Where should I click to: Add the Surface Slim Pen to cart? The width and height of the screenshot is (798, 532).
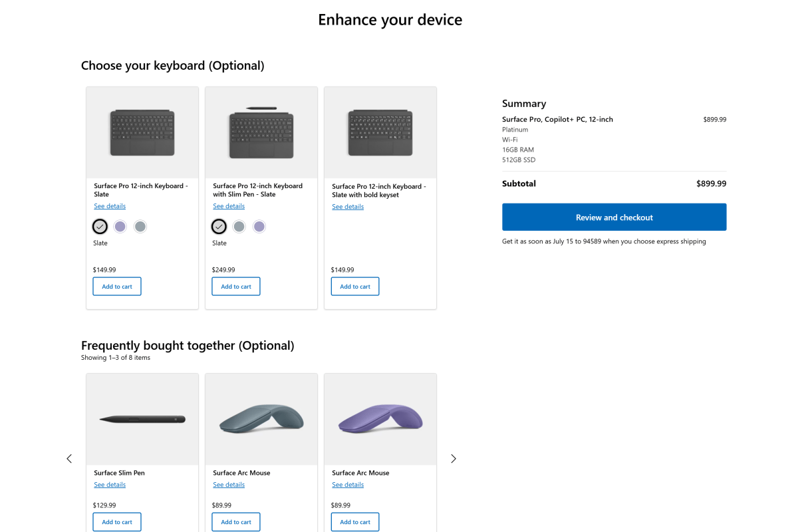[x=116, y=521]
